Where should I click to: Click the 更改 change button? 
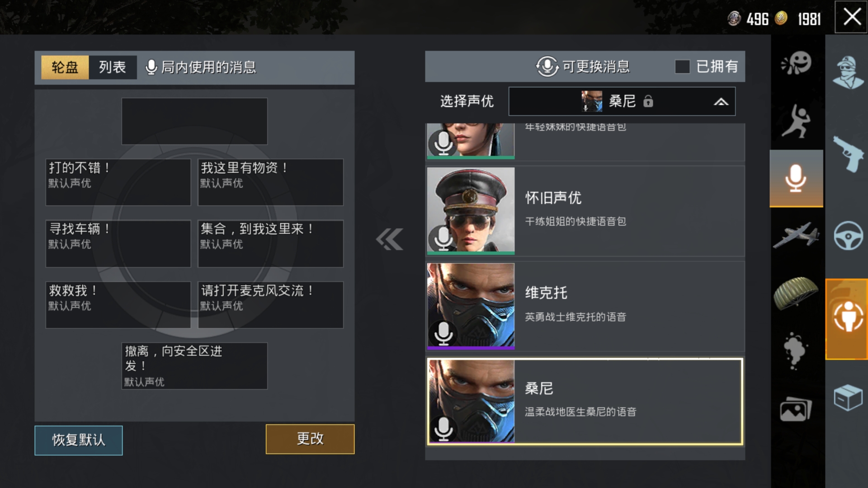tap(310, 439)
